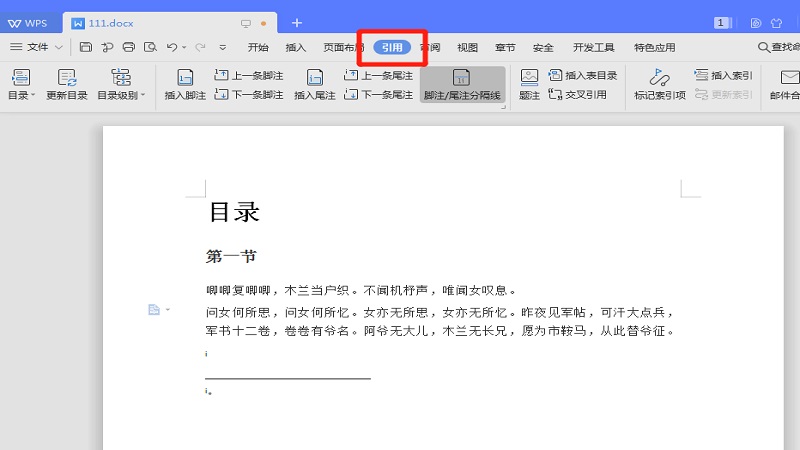This screenshot has width=800, height=450.
Task: Click the 交叉引用 cross-reference button
Action: (578, 95)
